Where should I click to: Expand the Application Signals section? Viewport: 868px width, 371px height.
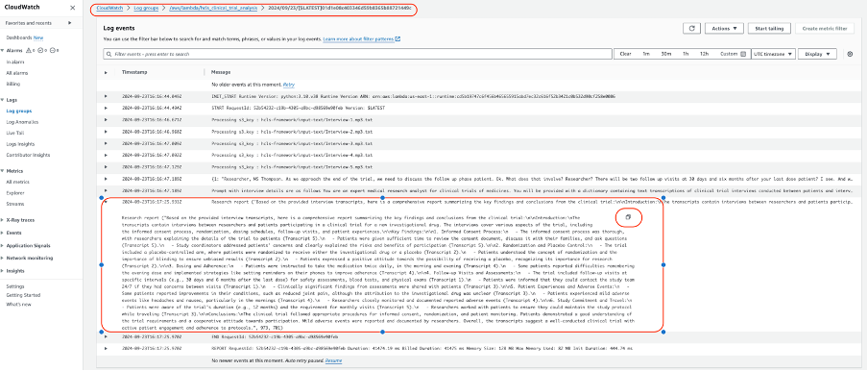tap(3, 246)
